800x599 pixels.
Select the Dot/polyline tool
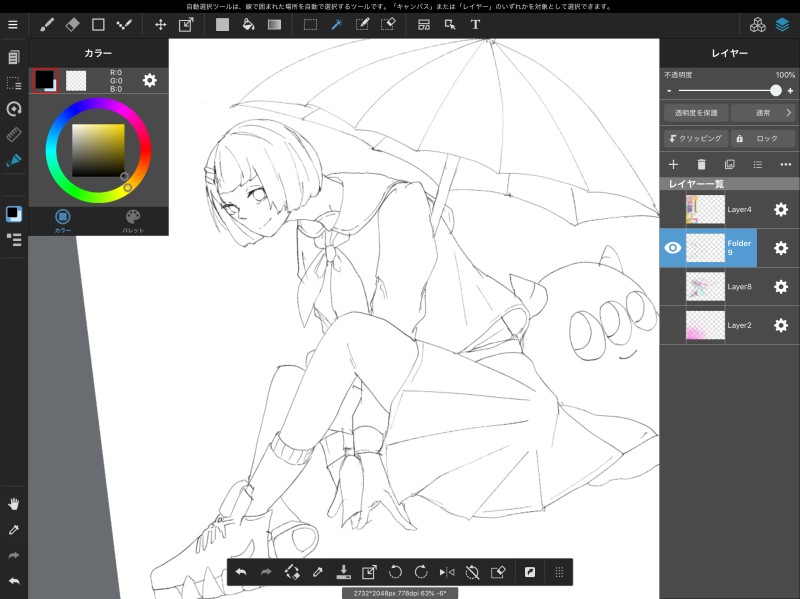click(x=124, y=24)
